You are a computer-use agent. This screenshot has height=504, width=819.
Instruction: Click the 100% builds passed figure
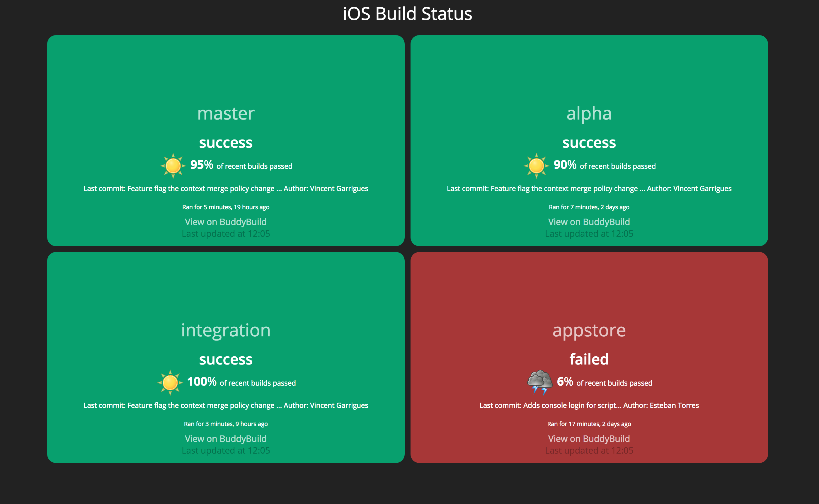[x=202, y=381]
